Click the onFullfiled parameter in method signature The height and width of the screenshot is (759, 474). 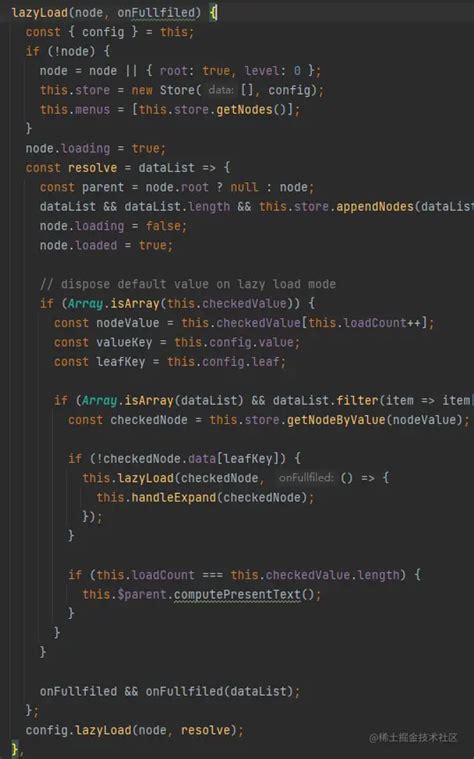coord(156,13)
